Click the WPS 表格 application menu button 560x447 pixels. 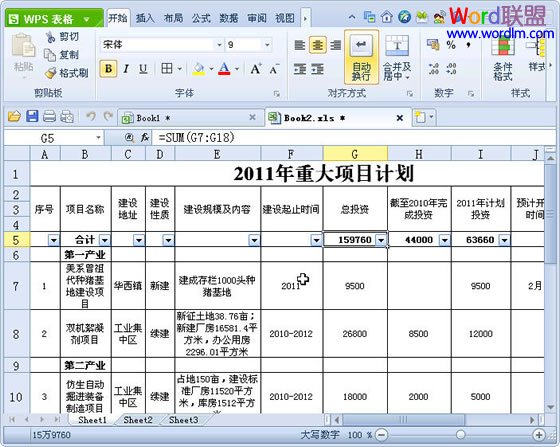(54, 19)
